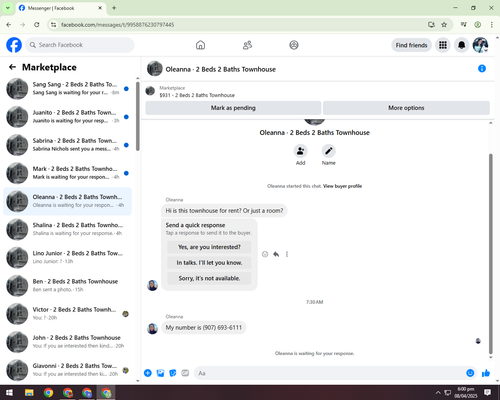Open File Explorer from taskbar
The width and height of the screenshot is (500, 400).
tap(29, 393)
